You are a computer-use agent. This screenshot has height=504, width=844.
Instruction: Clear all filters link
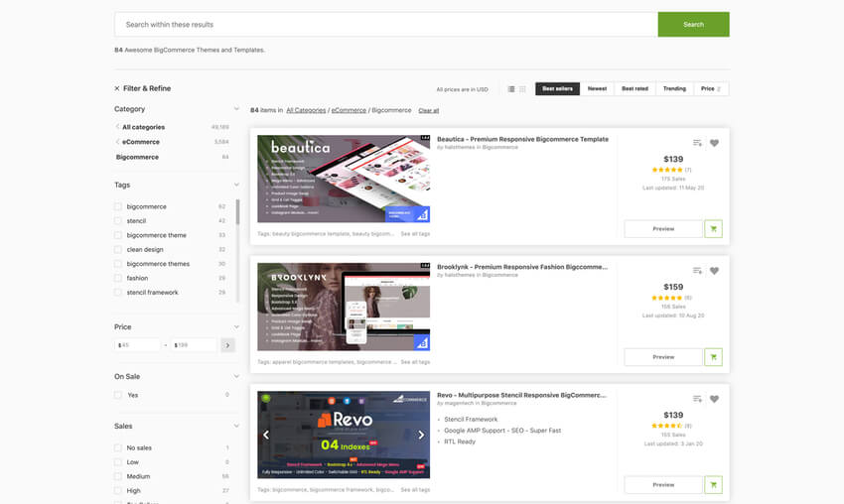pyautogui.click(x=429, y=111)
